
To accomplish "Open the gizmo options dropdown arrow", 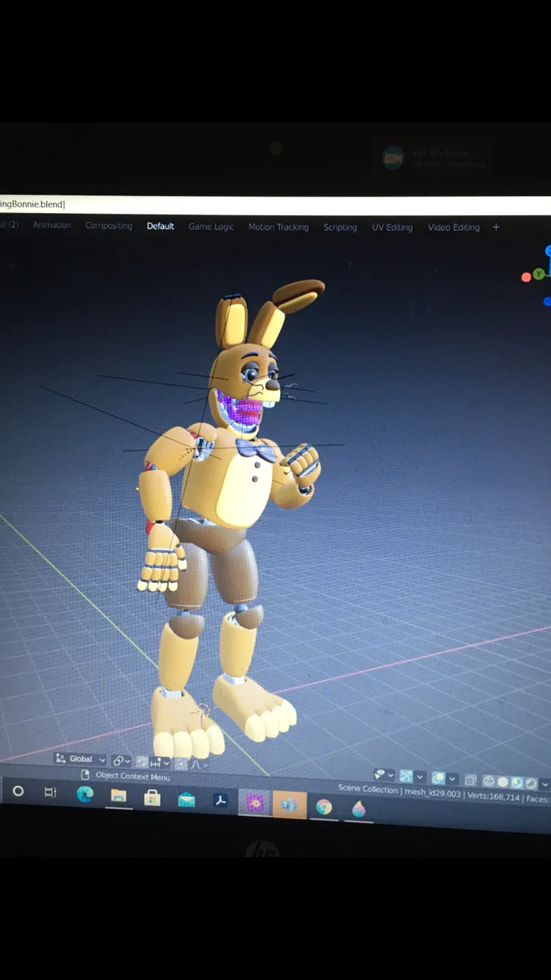I will tap(420, 777).
